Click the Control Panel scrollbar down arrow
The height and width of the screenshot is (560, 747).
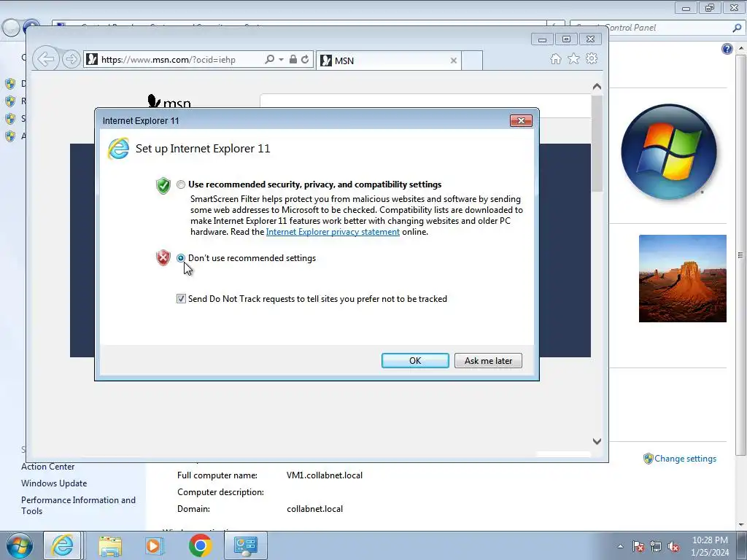(741, 524)
